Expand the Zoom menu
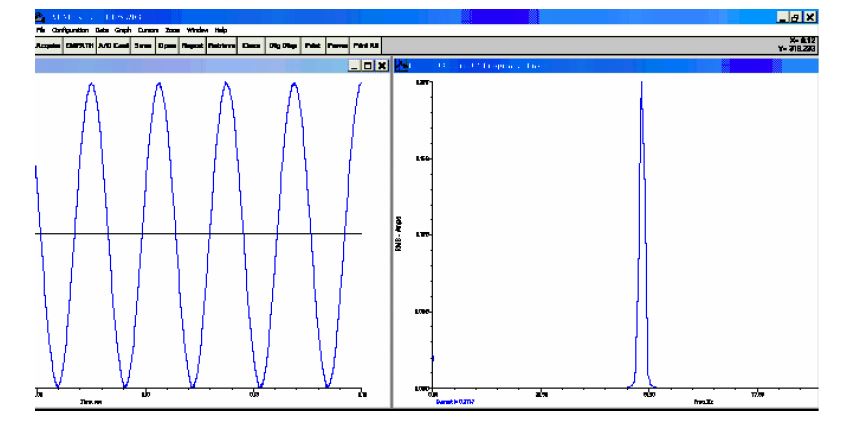 172,31
